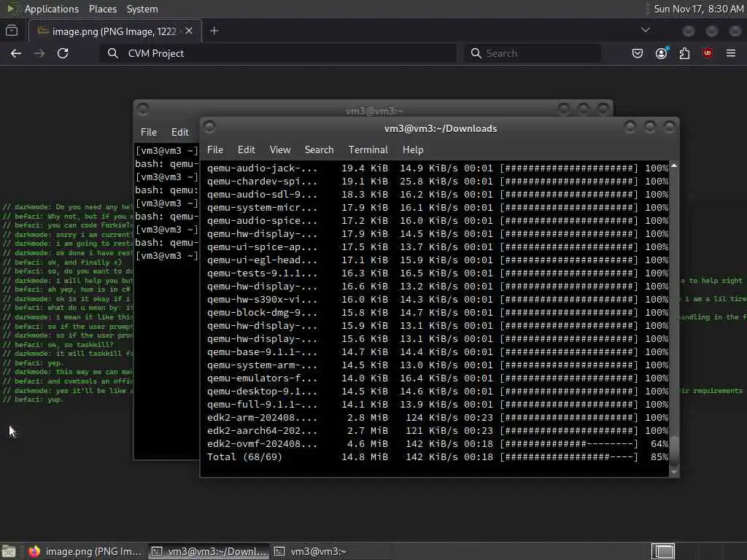Open View menu in Downloads terminal
The height and width of the screenshot is (560, 747).
pos(280,150)
